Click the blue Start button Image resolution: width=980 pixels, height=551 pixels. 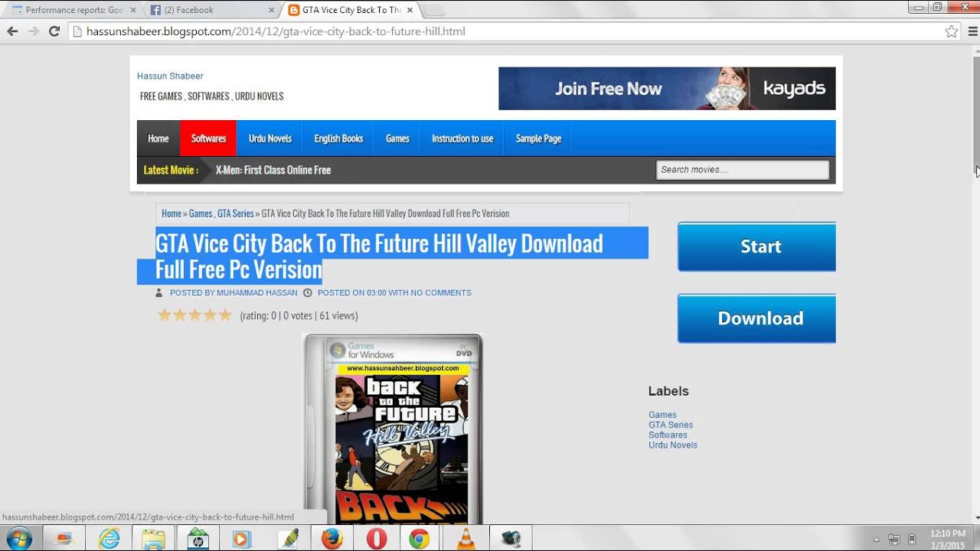point(756,246)
